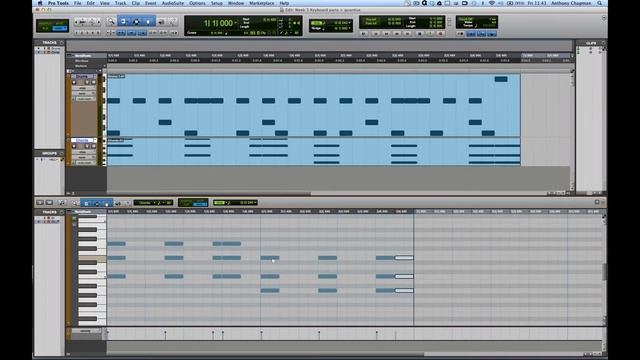The image size is (640, 360).
Task: Click the Fast Forward transport button
Action: pyautogui.click(x=397, y=34)
